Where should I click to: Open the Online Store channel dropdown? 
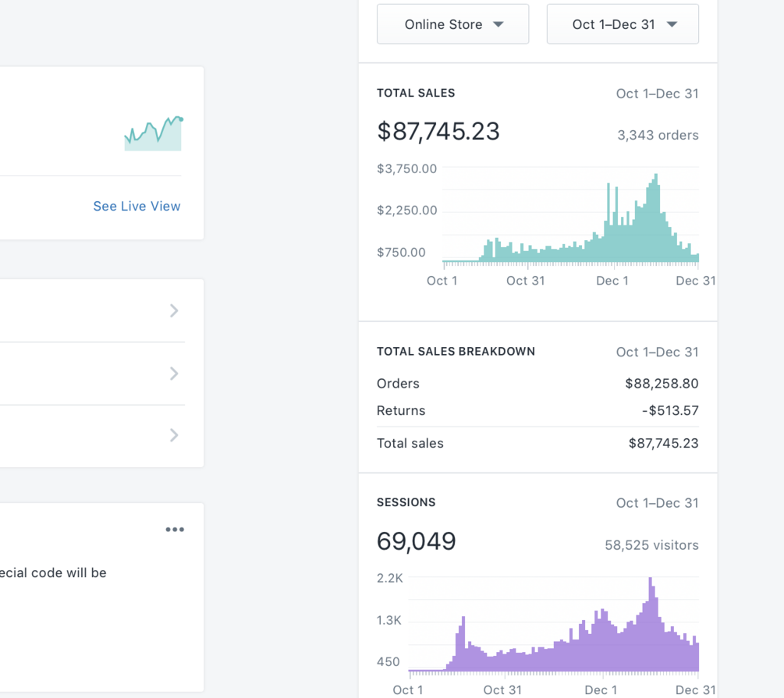452,24
